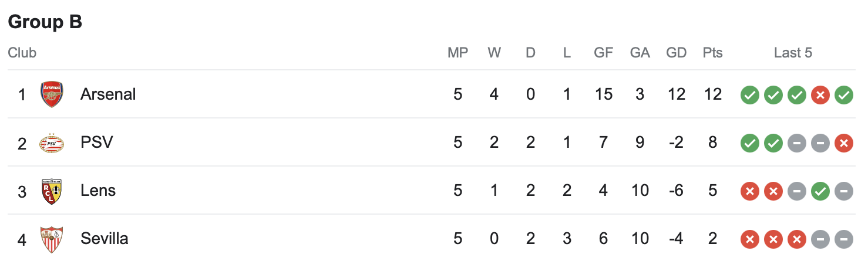The image size is (868, 278).
Task: Click the Pts column header
Action: (x=712, y=53)
